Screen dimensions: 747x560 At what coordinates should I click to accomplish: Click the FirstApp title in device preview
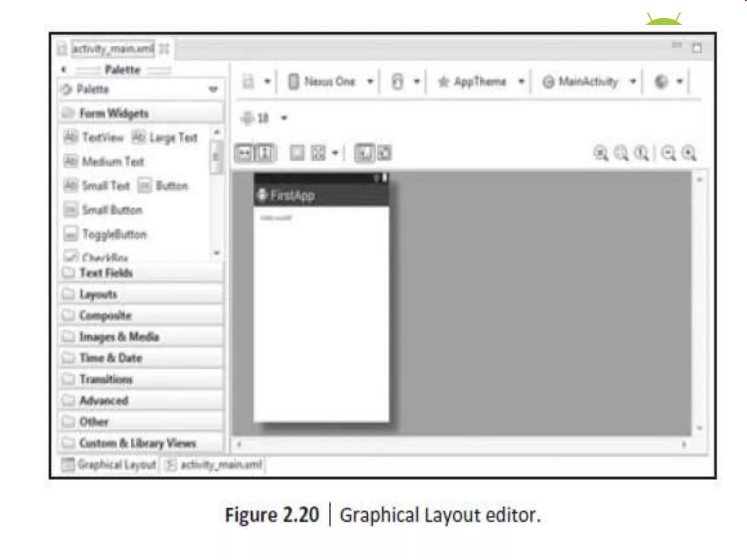(292, 195)
